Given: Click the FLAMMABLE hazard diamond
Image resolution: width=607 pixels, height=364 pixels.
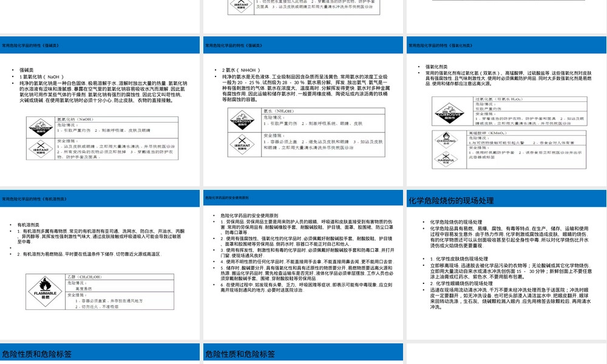Looking at the screenshot, I should 46,292.
